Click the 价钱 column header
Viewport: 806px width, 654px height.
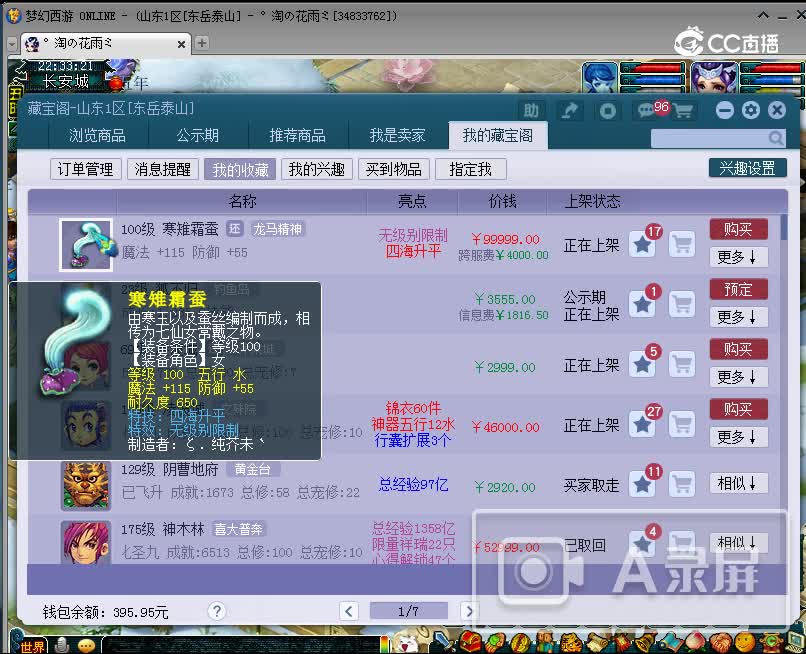click(x=502, y=201)
